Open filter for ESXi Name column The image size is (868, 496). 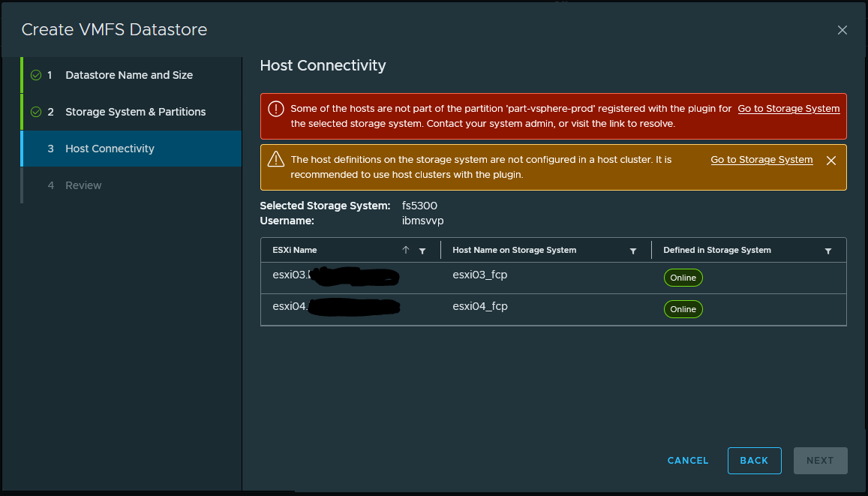tap(422, 251)
